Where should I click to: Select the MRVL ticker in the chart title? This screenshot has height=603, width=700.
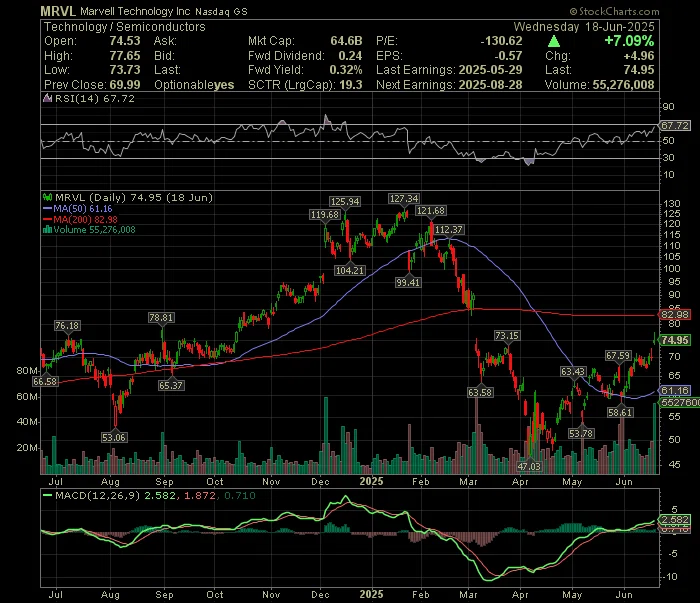tap(58, 11)
